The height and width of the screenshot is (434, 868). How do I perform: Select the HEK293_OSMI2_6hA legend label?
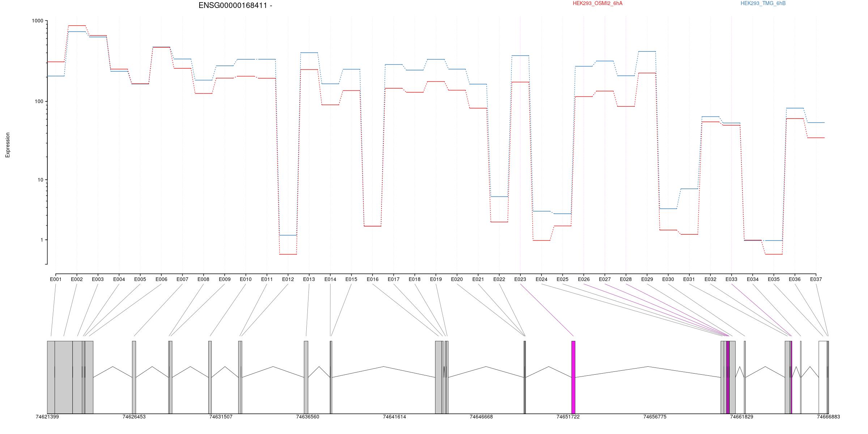[x=597, y=3]
